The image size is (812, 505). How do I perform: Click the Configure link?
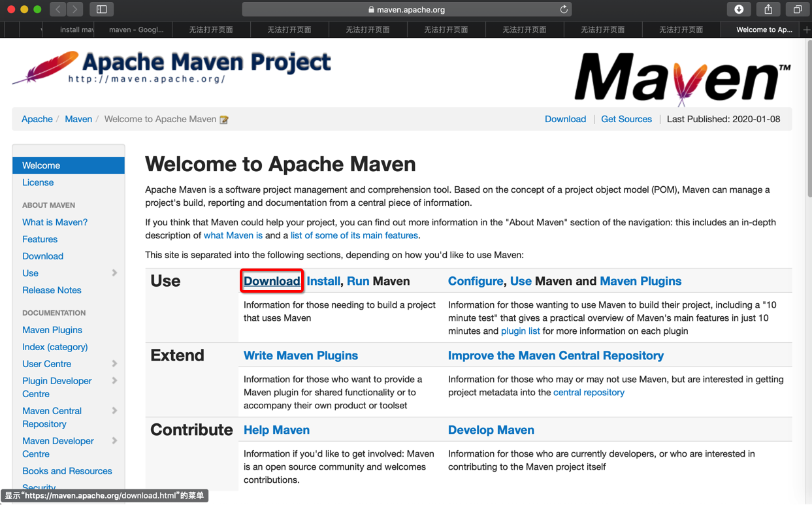click(476, 281)
